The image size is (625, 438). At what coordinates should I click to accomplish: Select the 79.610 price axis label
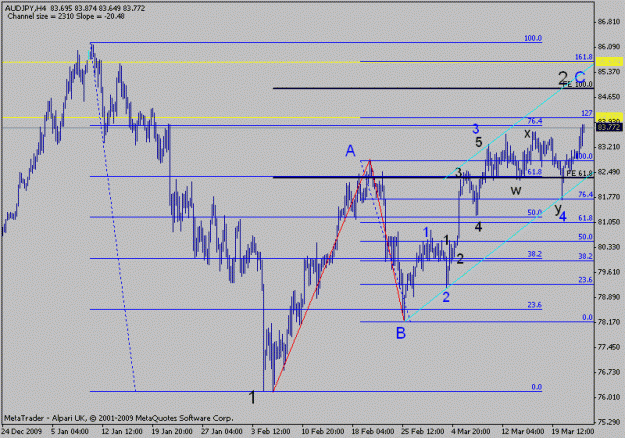tap(609, 272)
